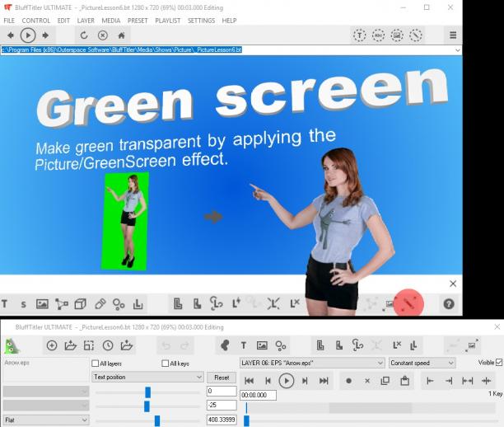Screen dimensions: 504x427
Task: Add scroller layer S icon
Action: coord(23,304)
